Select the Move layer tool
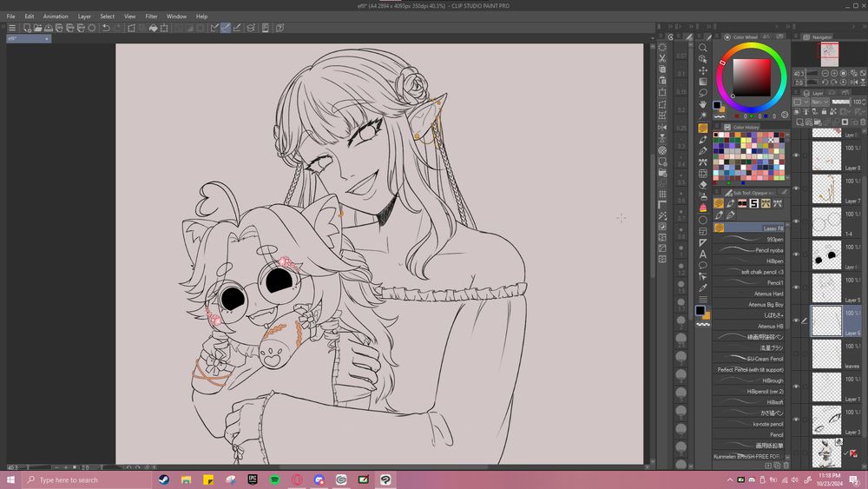The height and width of the screenshot is (489, 868). click(702, 70)
